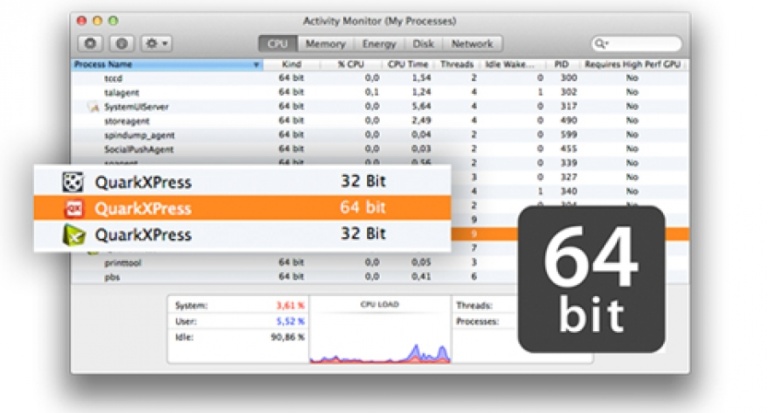Click the green QuarkXPress icon in the bottom row
The width and height of the screenshot is (768, 413).
[x=72, y=234]
